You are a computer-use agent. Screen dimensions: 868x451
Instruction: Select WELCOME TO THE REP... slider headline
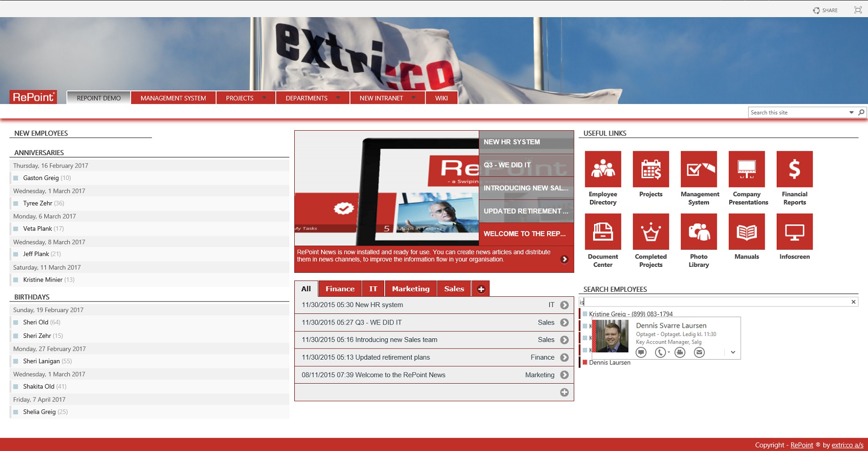point(526,234)
